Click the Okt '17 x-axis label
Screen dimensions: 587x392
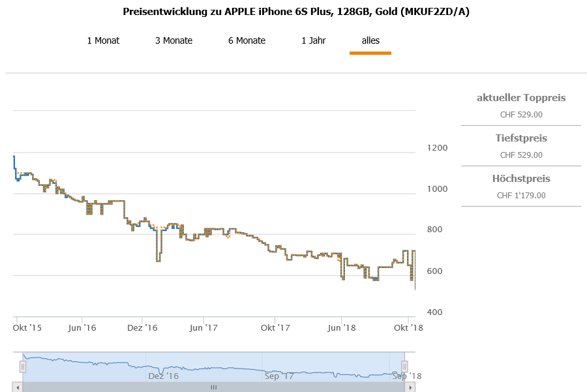click(x=275, y=327)
